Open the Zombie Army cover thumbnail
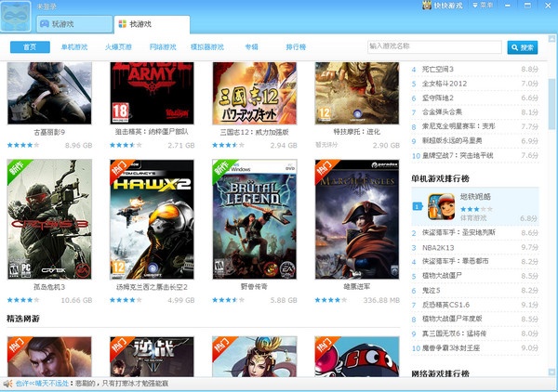This screenshot has height=392, width=558. 152,93
